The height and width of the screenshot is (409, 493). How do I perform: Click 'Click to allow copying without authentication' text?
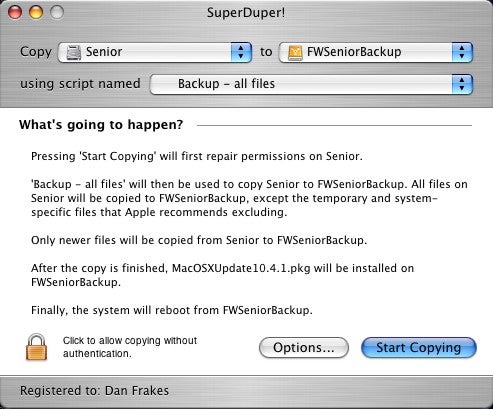[x=130, y=347]
